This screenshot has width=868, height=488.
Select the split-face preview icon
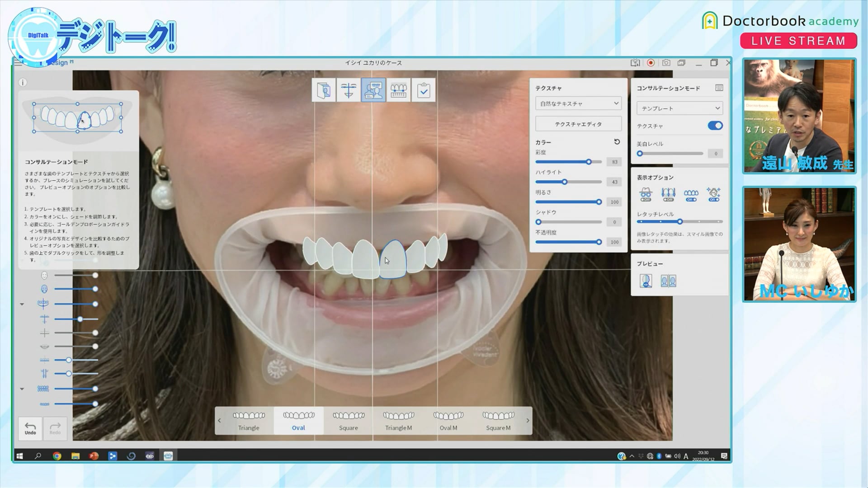(646, 281)
